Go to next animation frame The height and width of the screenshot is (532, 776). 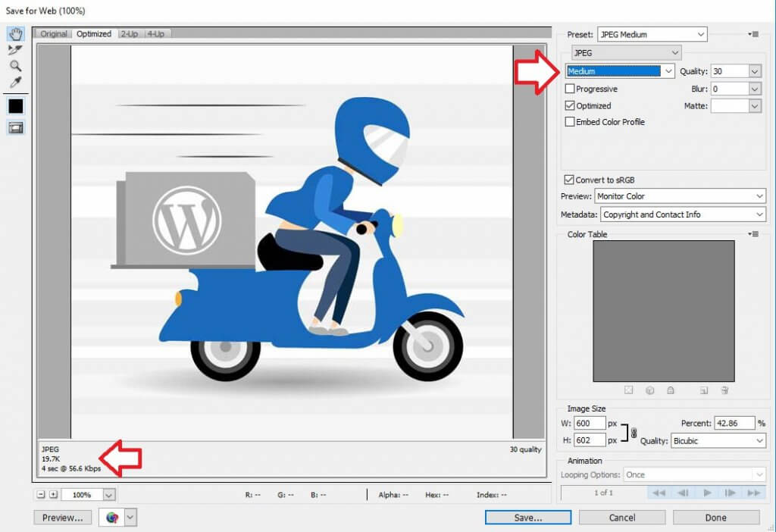(730, 493)
